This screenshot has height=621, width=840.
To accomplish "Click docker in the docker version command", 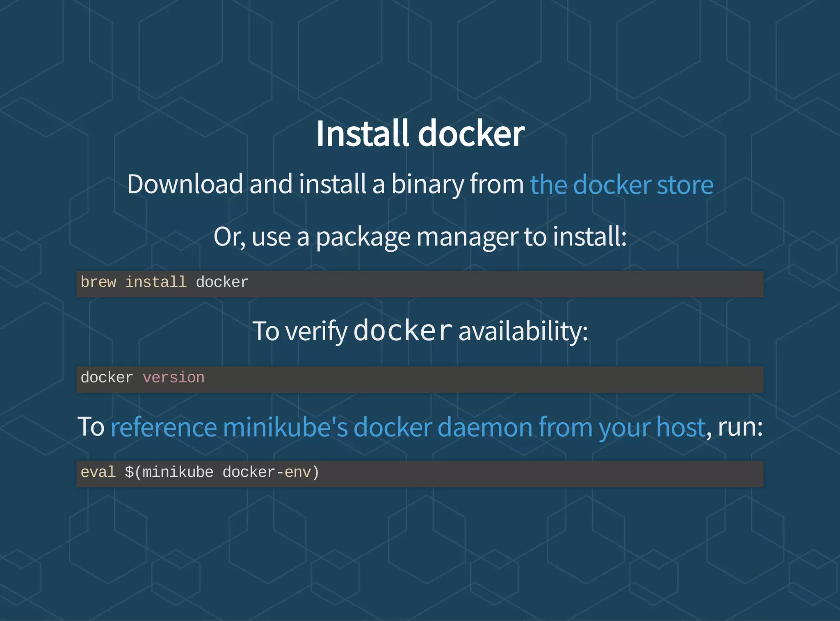I will click(107, 378).
